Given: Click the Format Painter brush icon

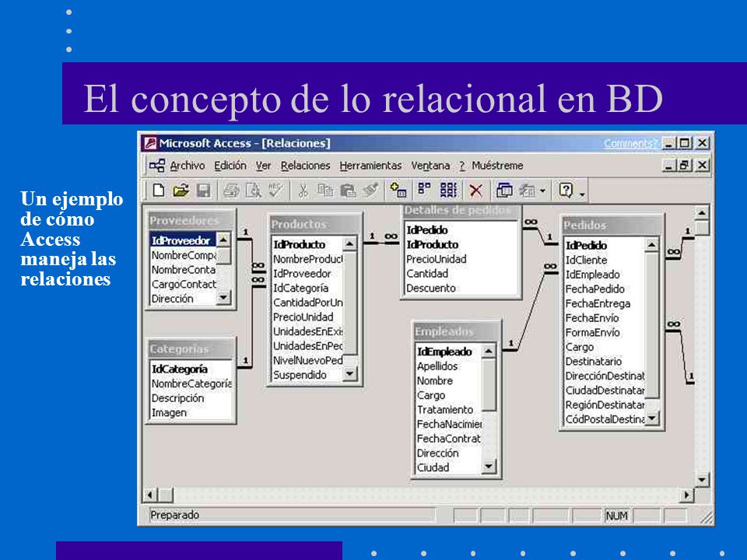Looking at the screenshot, I should [370, 191].
